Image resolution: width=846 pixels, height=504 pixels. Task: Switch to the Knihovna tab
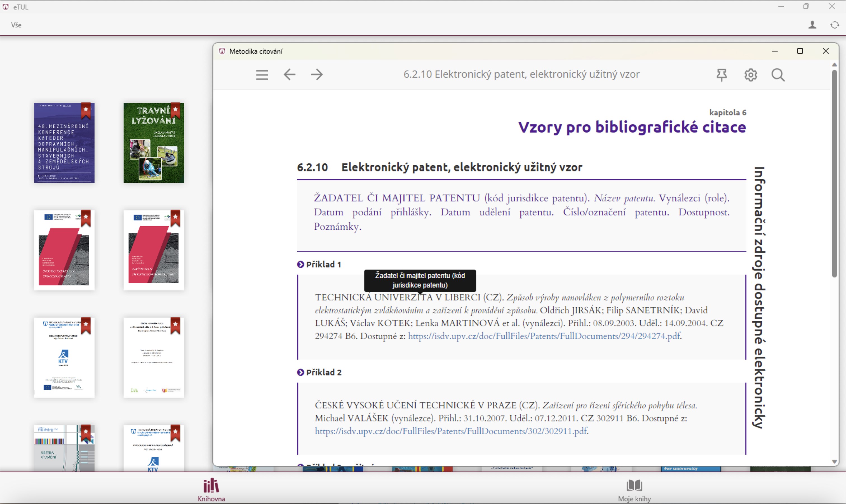[x=211, y=490]
